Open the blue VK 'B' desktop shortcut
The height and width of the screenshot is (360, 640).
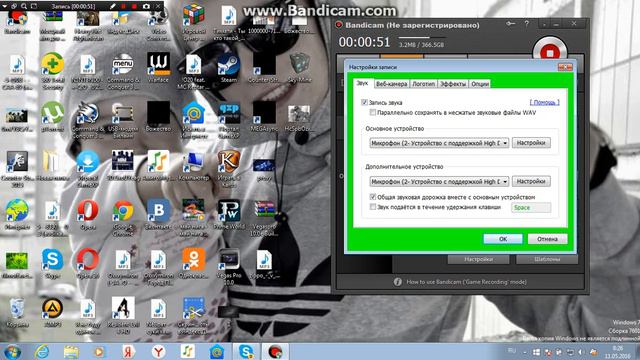[158, 214]
